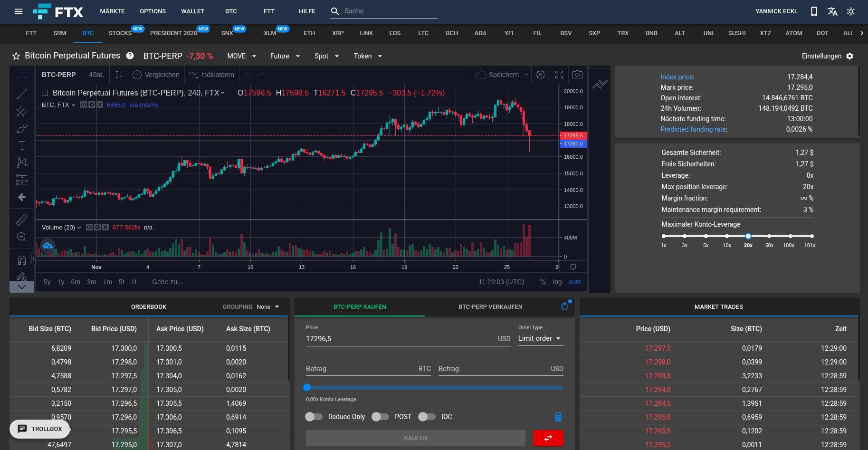Open Indikatoren to add an indicator

coord(211,75)
